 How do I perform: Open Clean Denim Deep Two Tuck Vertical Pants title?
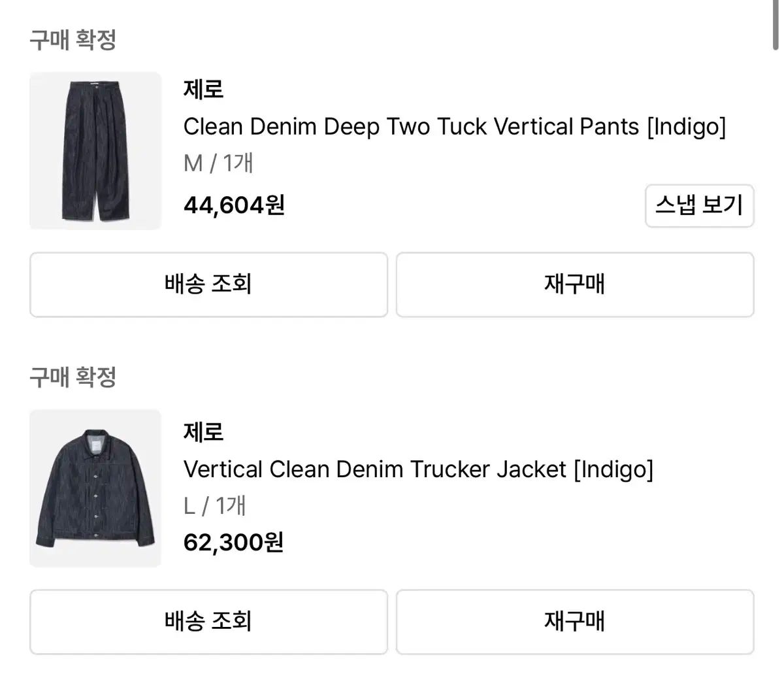pyautogui.click(x=413, y=126)
